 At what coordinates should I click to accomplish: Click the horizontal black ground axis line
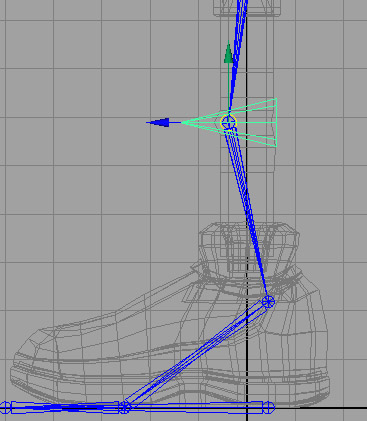[x=320, y=407]
